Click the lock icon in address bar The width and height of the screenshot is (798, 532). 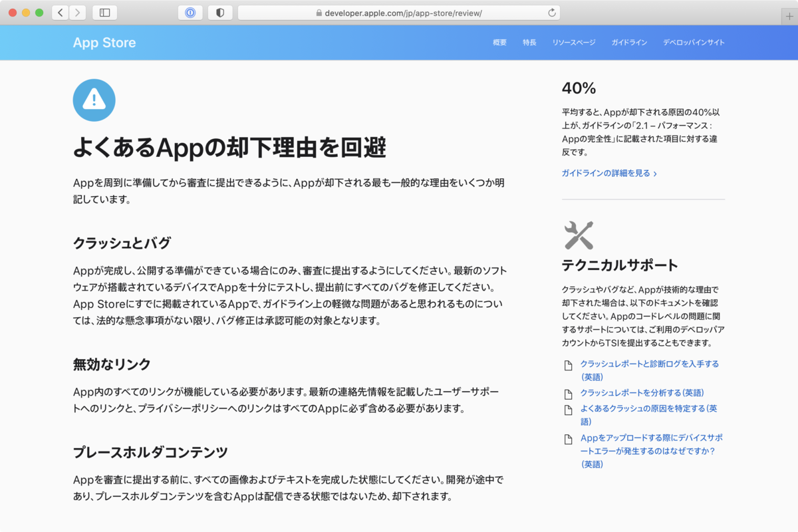click(x=319, y=13)
